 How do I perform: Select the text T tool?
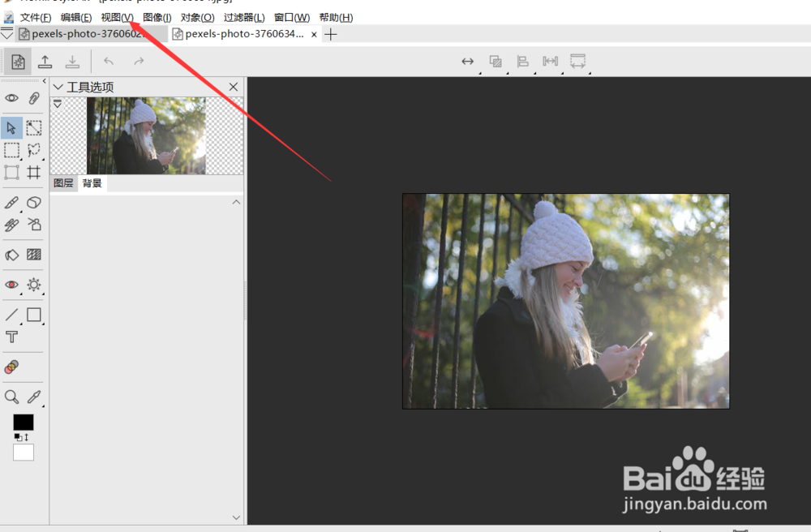click(x=11, y=337)
